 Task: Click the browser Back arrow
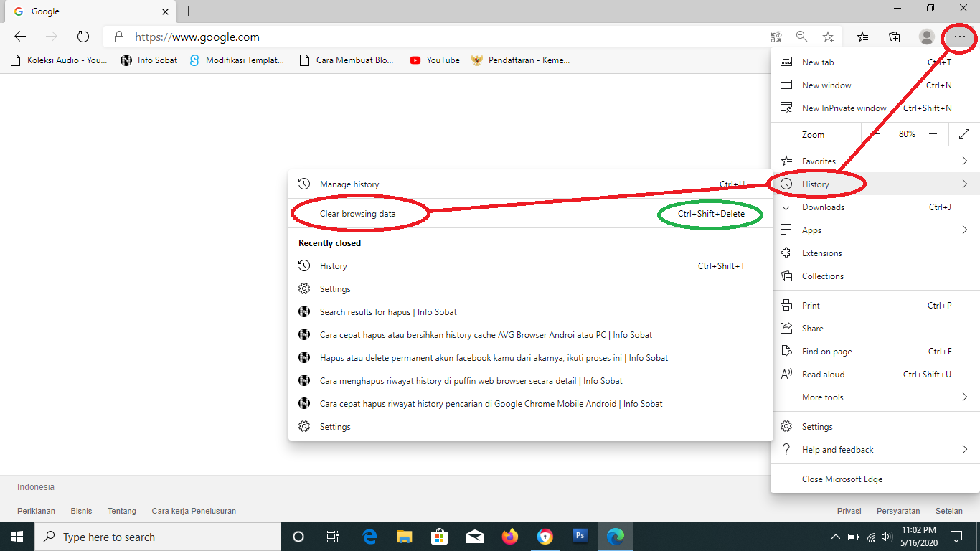pyautogui.click(x=20, y=37)
